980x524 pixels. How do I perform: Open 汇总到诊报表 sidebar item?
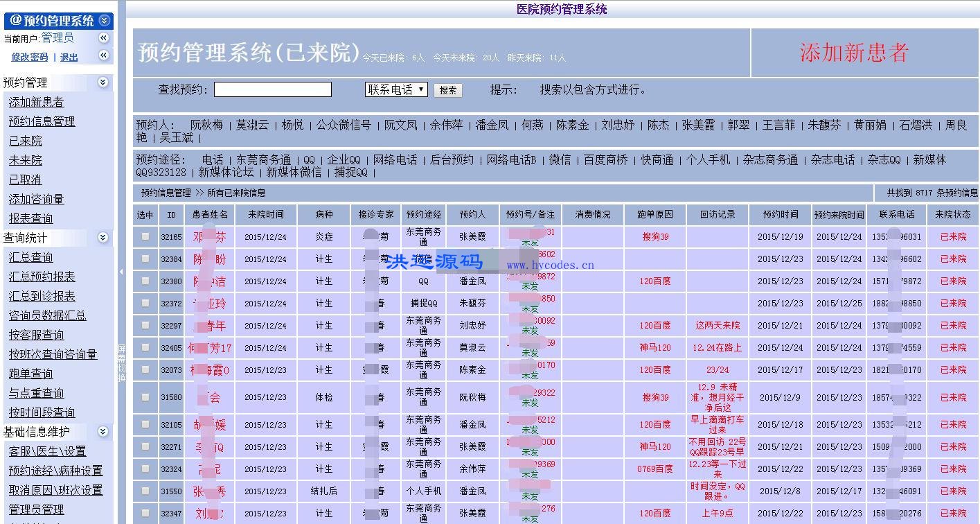[42, 296]
